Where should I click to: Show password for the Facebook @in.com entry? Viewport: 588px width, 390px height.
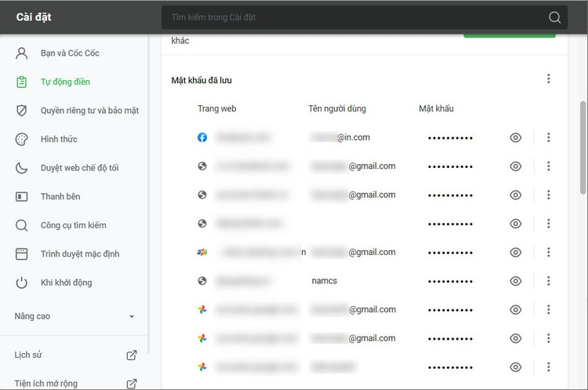tap(516, 138)
